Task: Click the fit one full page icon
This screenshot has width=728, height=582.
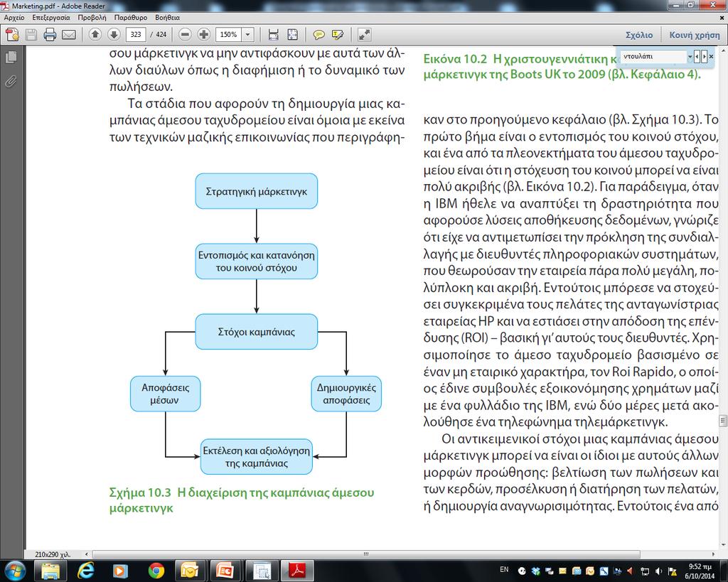Action: coord(292,35)
